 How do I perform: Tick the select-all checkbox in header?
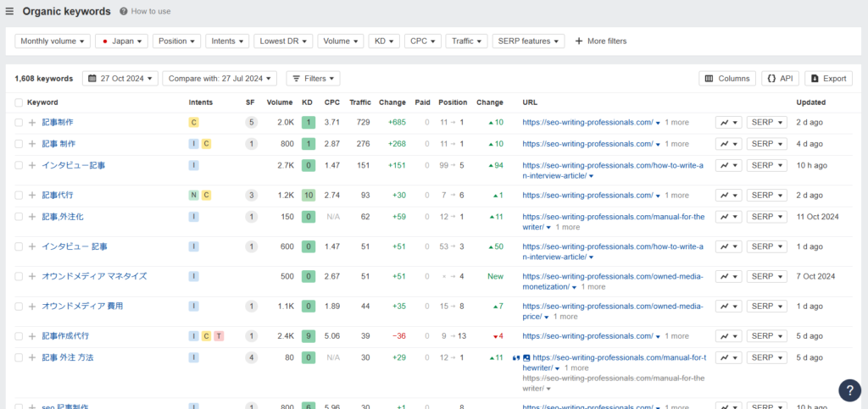coord(19,102)
